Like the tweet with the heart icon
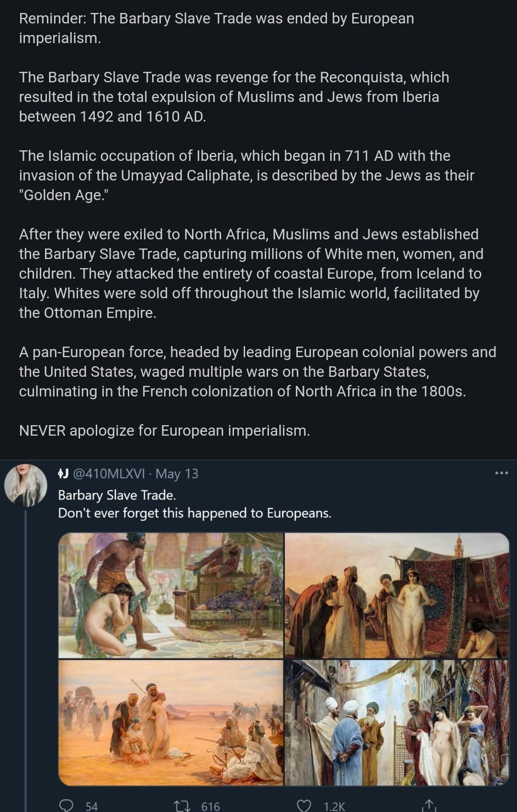Screen dimensions: 517x812 pos(304,806)
